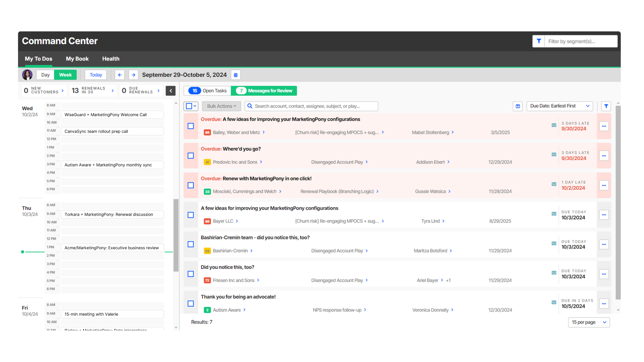
Task: Open the 15 per page dropdown
Action: 589,322
